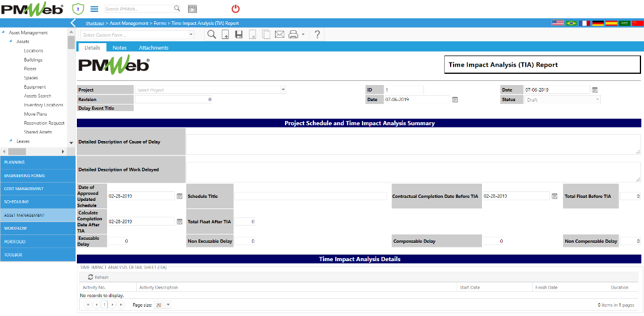Select the Saudi Arabic flag language
644x316 pixels.
(x=624, y=23)
